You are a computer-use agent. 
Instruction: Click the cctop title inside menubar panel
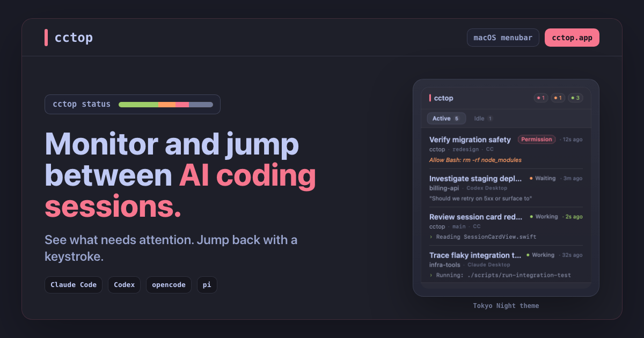pyautogui.click(x=444, y=98)
